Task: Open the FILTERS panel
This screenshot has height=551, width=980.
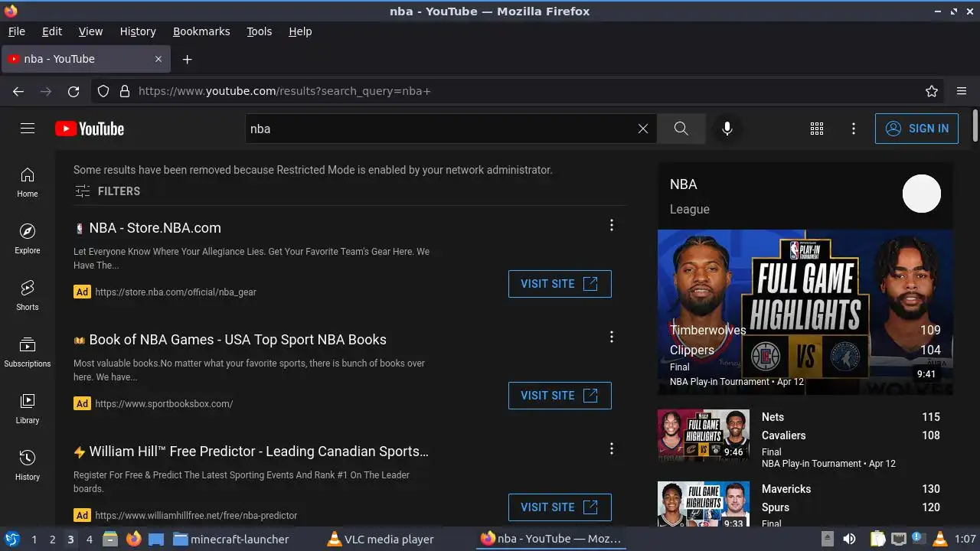Action: (108, 191)
